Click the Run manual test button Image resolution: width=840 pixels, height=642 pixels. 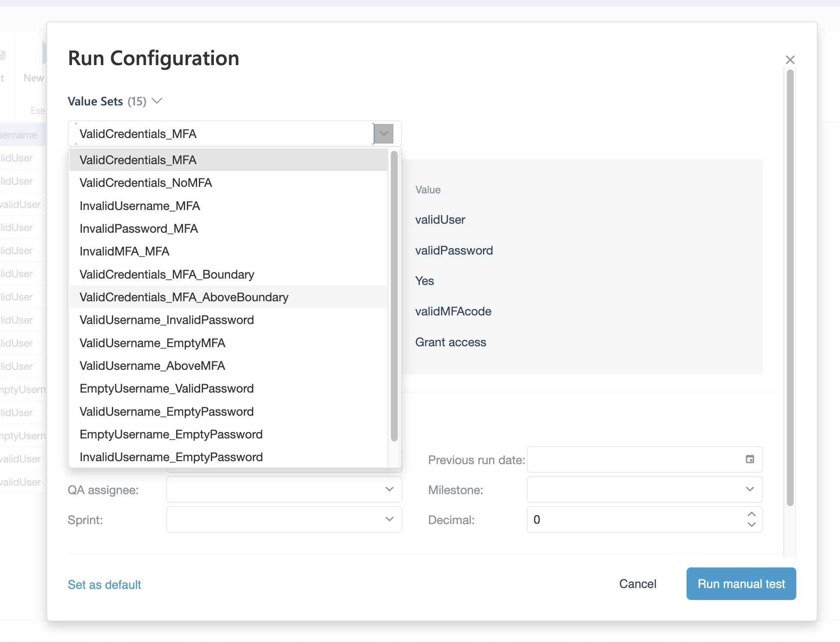point(741,584)
